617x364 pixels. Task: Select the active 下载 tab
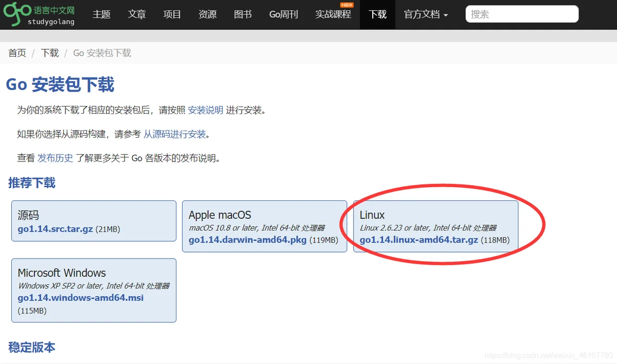(x=377, y=14)
